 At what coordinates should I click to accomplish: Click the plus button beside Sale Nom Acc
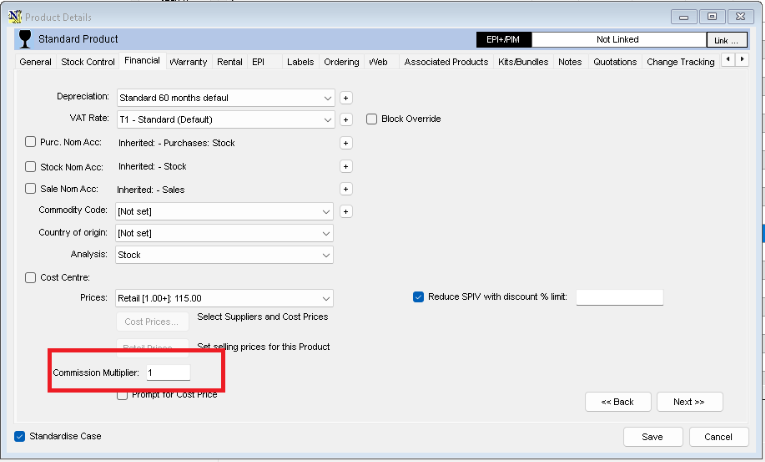point(346,189)
